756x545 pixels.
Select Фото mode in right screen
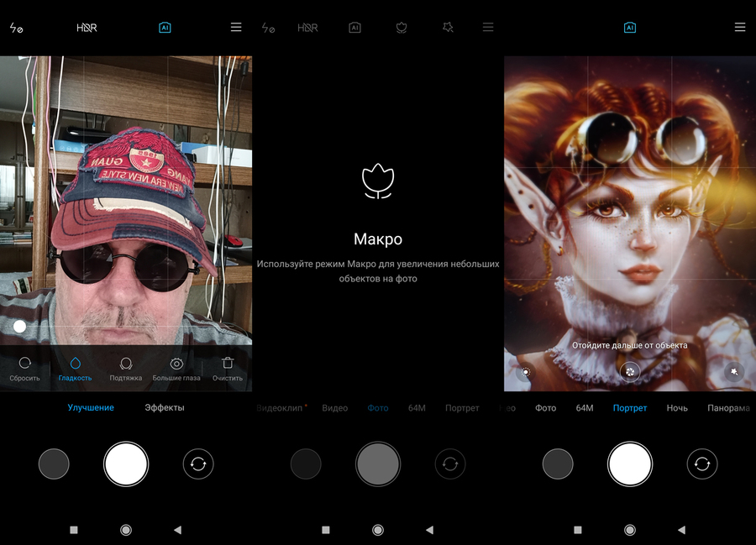click(546, 408)
